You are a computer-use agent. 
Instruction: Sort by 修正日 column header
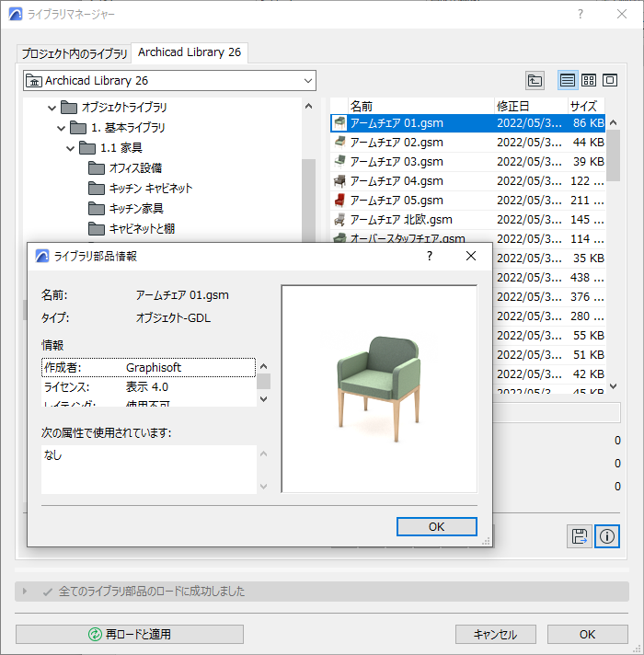pyautogui.click(x=531, y=106)
